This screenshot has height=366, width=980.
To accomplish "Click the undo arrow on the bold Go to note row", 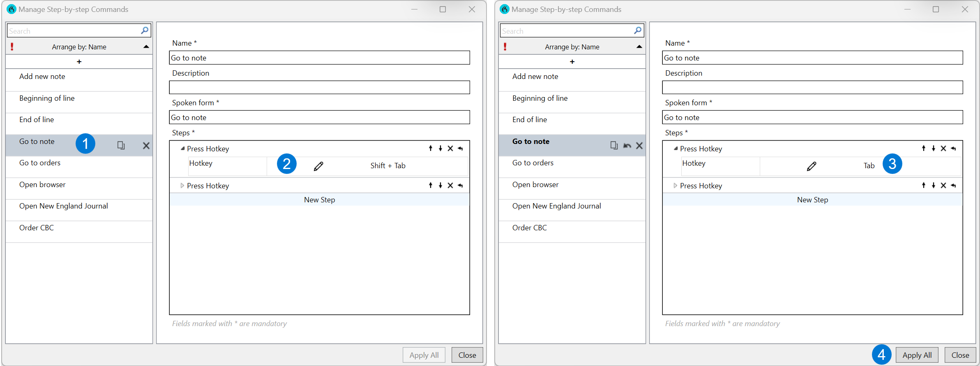I will click(x=627, y=146).
